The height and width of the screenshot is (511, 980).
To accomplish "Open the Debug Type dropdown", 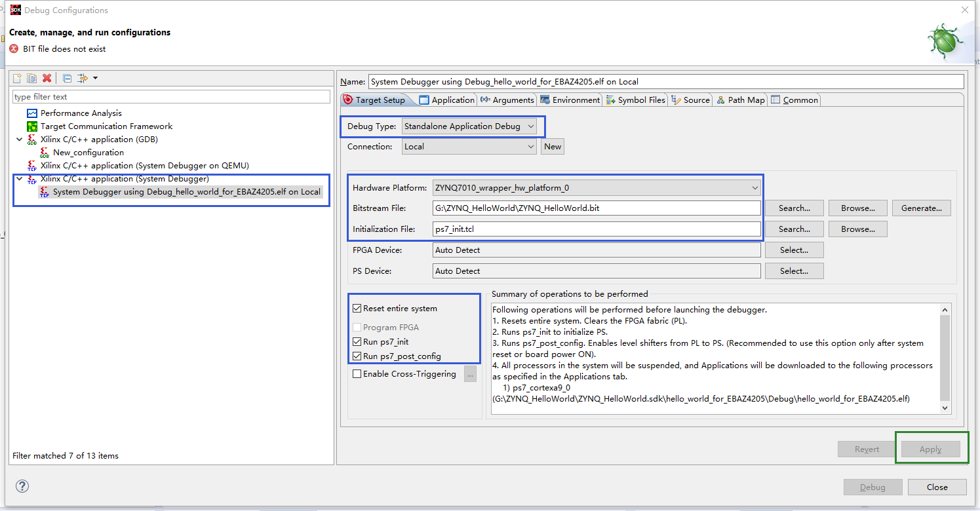I will pyautogui.click(x=469, y=126).
